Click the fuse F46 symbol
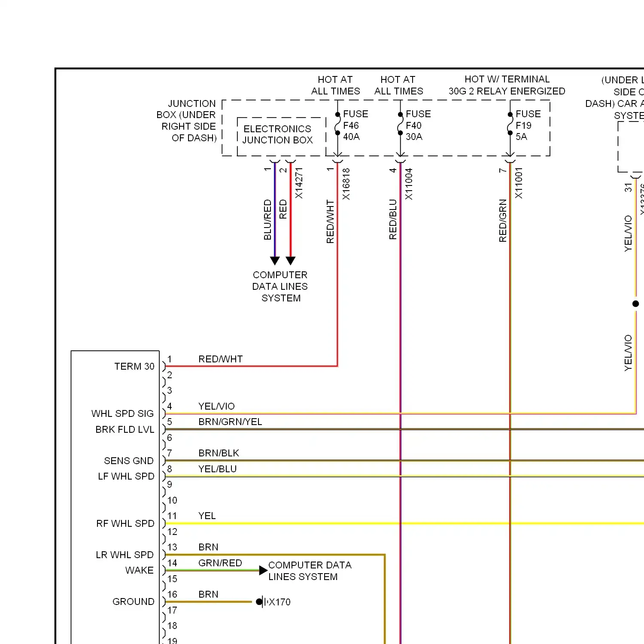The image size is (644, 644). click(x=337, y=124)
